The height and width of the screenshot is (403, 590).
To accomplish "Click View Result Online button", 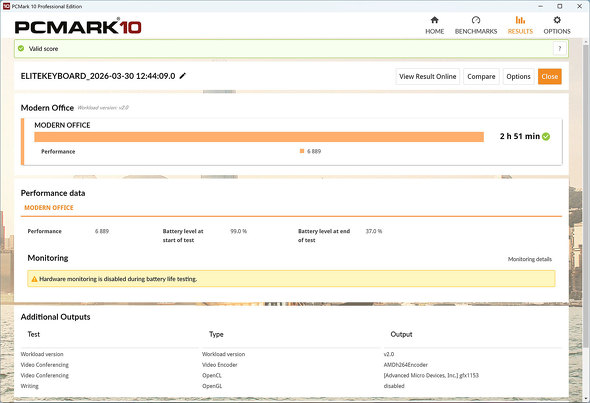I will pyautogui.click(x=427, y=76).
